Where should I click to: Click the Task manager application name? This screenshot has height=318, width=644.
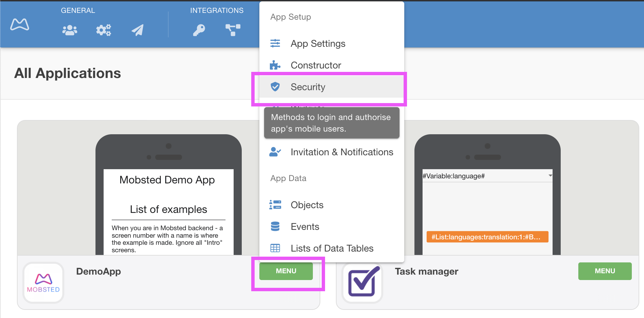427,272
